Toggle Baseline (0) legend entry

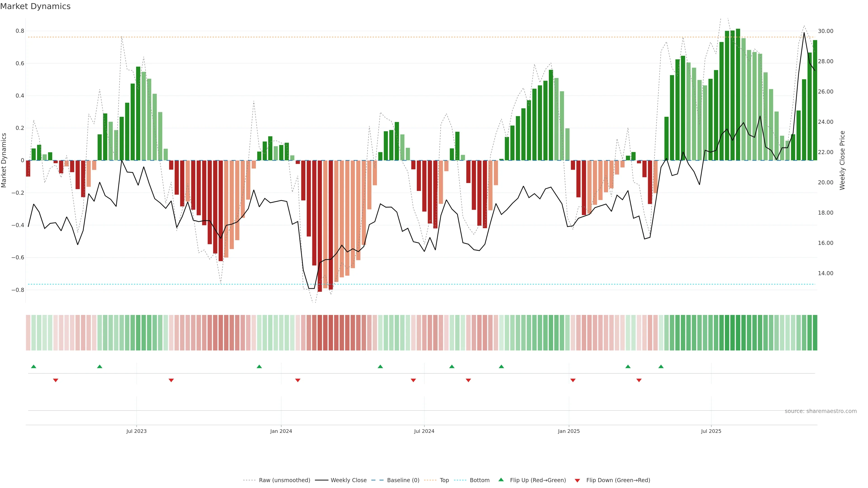tap(403, 480)
